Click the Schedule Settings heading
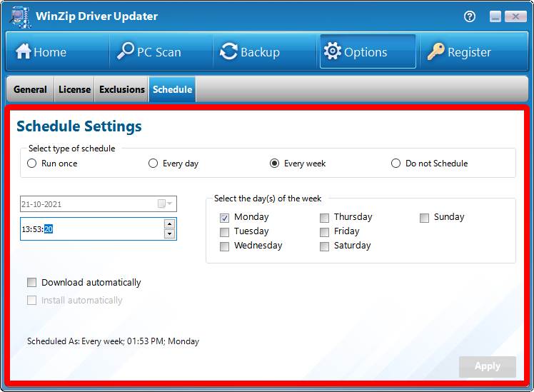Image resolution: width=534 pixels, height=392 pixels. [x=79, y=126]
